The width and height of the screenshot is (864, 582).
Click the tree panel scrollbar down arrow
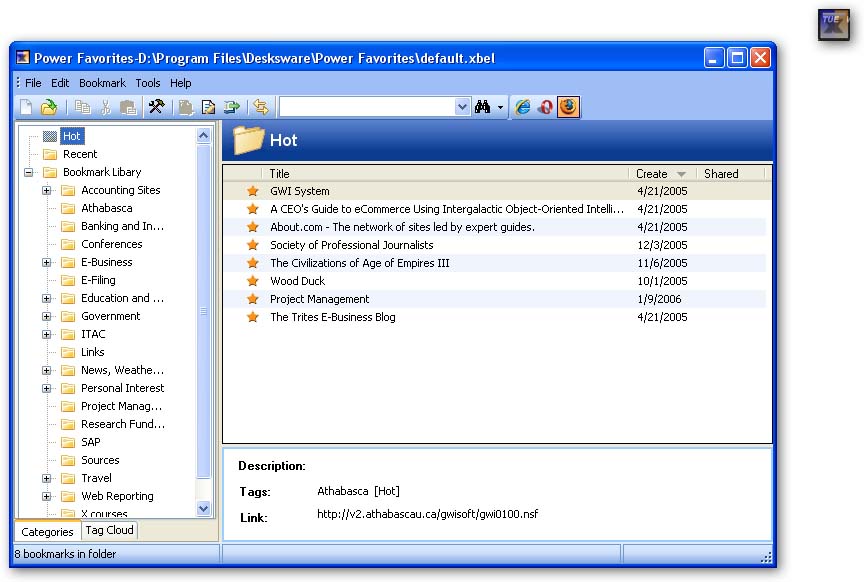pos(204,509)
